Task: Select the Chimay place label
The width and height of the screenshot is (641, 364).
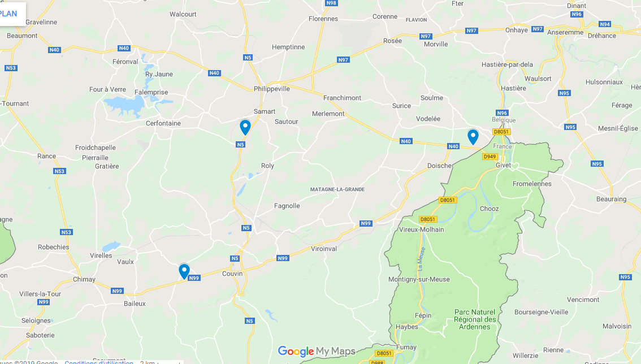Action: click(x=84, y=279)
